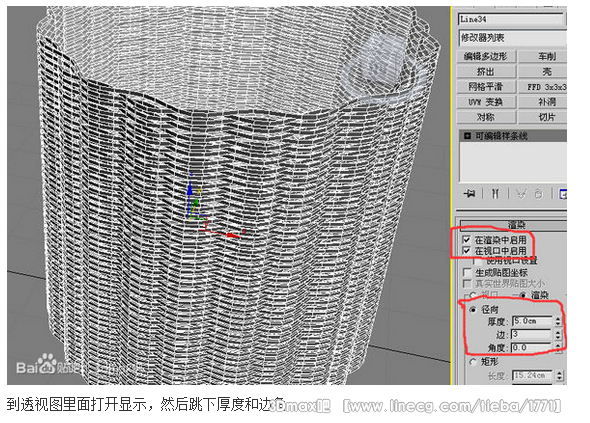Click the 长度 value field 15.24cm

coord(532,375)
